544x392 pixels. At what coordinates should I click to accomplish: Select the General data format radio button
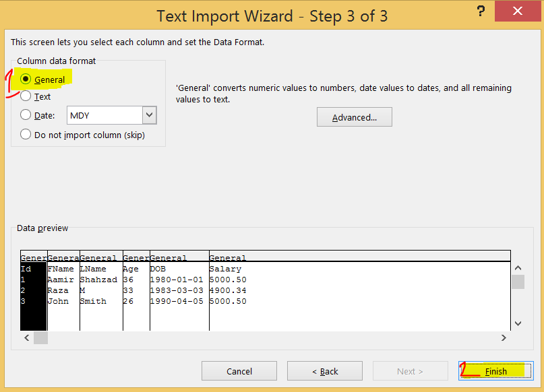click(26, 79)
